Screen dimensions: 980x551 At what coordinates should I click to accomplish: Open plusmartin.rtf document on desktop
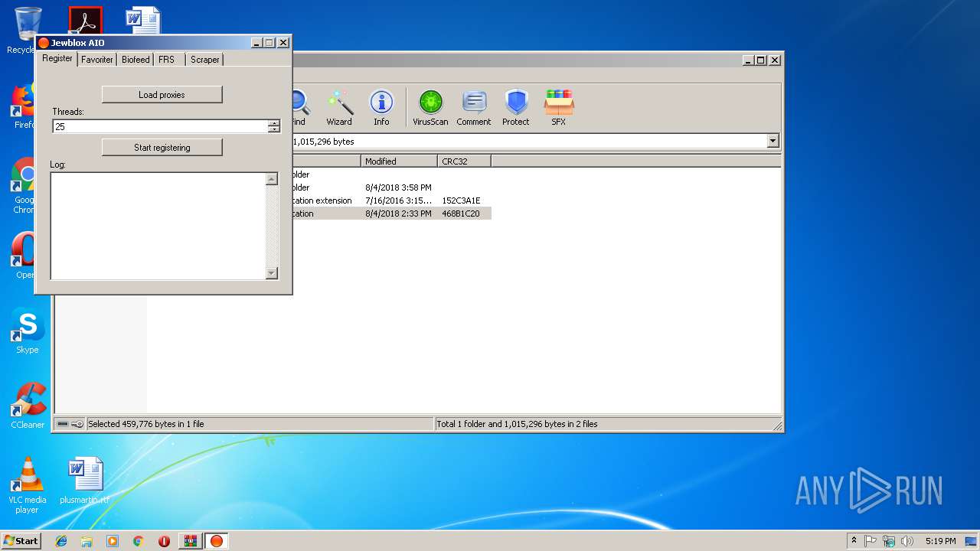(84, 481)
